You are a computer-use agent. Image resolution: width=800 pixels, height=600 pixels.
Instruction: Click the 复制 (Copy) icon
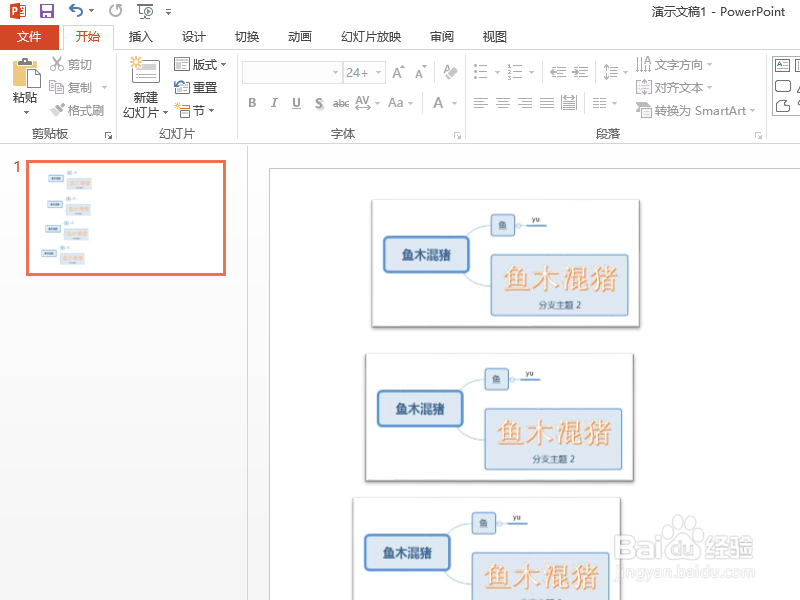57,86
